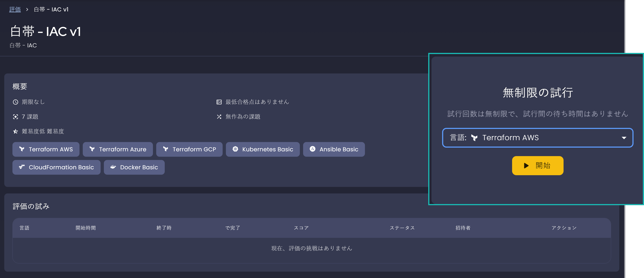The height and width of the screenshot is (278, 644).
Task: Click the Terraform AWS tag icon
Action: coord(22,149)
